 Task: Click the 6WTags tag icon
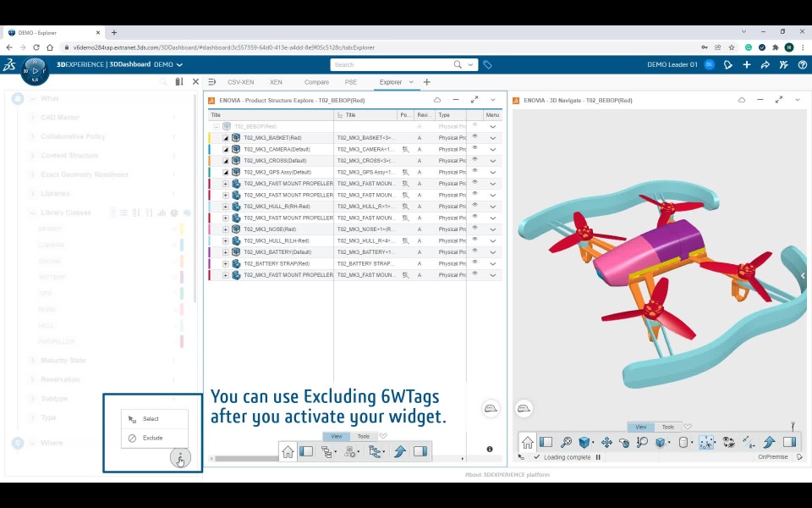[x=487, y=65]
